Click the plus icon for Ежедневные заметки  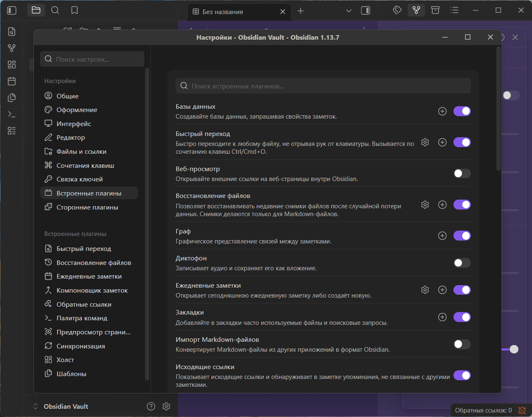pyautogui.click(x=442, y=290)
